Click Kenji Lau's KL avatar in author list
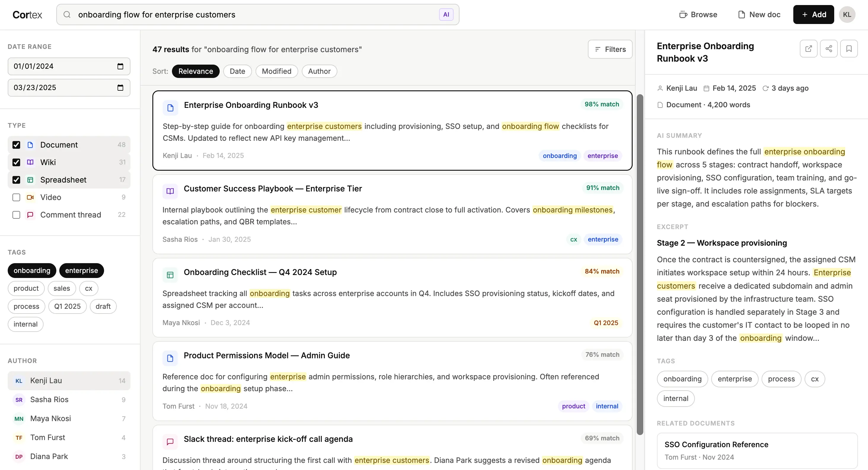 [19, 381]
